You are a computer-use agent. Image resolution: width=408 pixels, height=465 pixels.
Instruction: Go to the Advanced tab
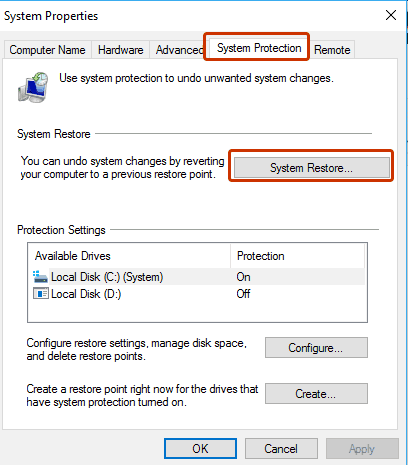178,50
